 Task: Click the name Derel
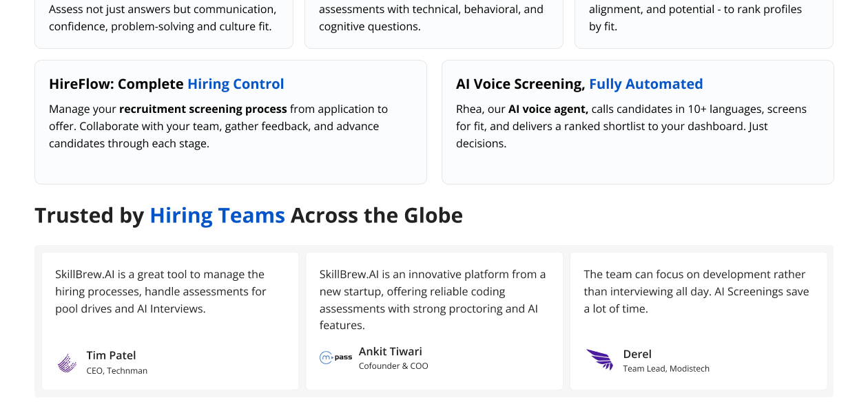[x=637, y=354]
